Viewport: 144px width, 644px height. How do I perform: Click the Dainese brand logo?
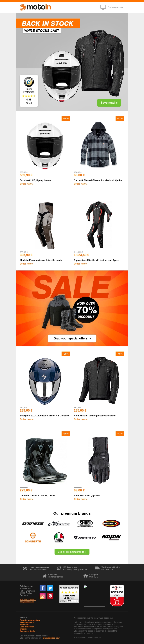click(x=33, y=523)
